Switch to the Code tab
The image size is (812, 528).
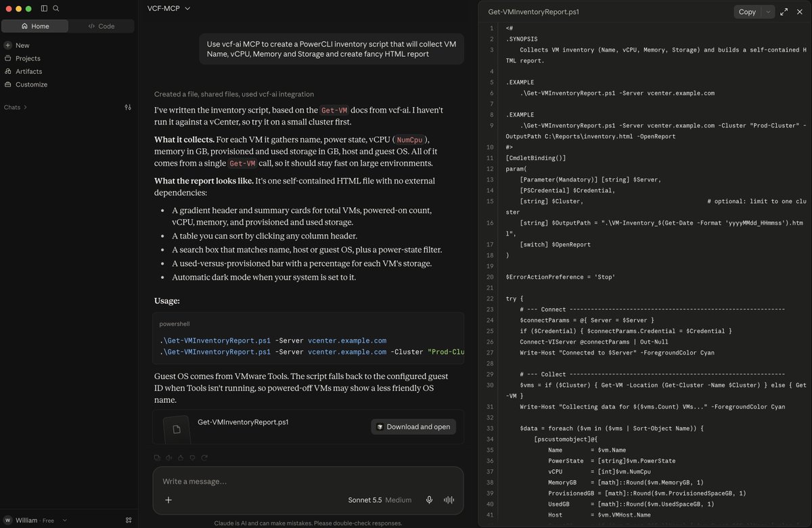(x=101, y=26)
